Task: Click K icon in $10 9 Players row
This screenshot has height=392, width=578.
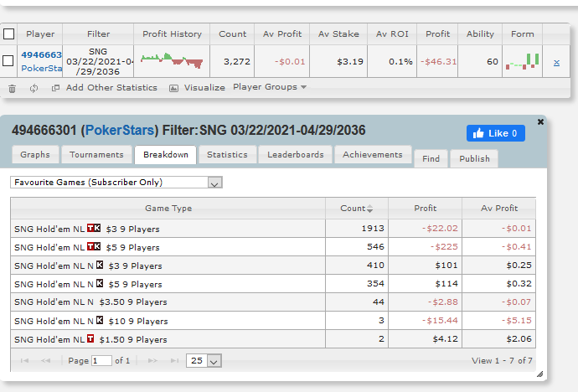Action: pos(100,320)
